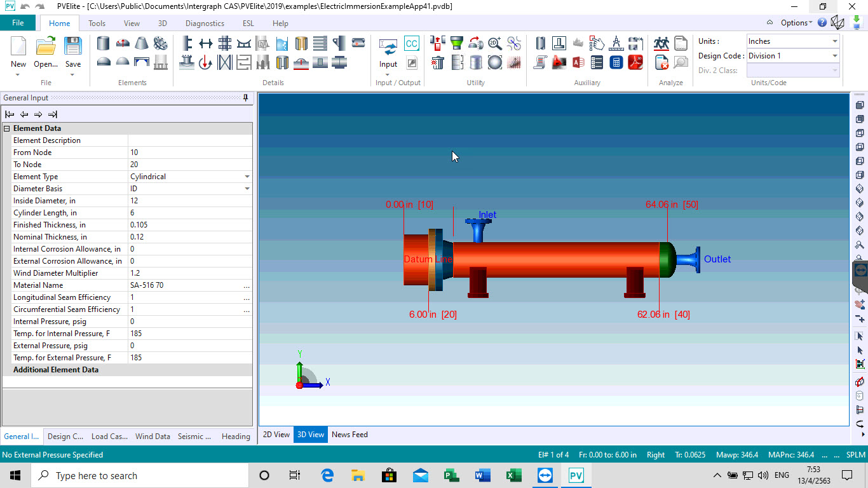Edit the Finished Thickness value field

(190, 225)
